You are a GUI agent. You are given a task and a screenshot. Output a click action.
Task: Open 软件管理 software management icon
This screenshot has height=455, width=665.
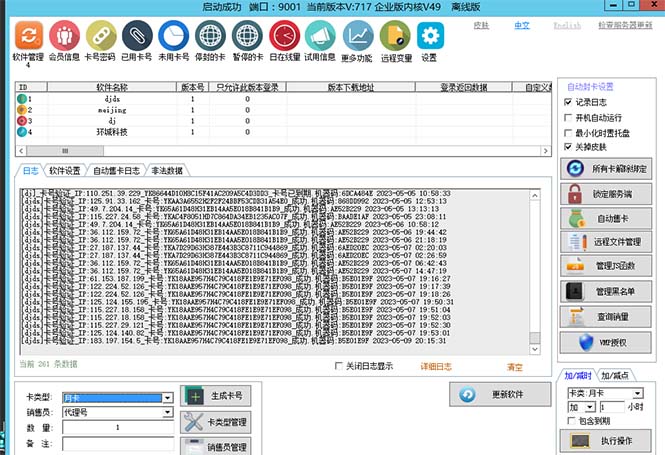27,36
